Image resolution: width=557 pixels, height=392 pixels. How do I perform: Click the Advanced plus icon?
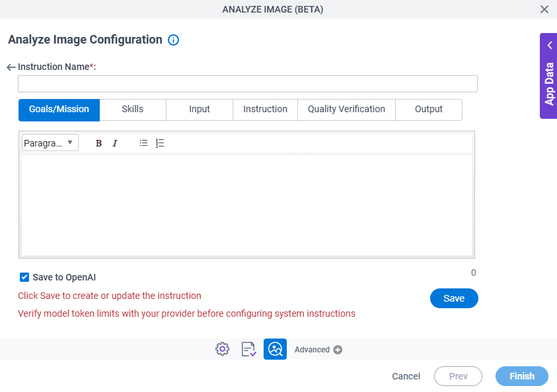[338, 350]
